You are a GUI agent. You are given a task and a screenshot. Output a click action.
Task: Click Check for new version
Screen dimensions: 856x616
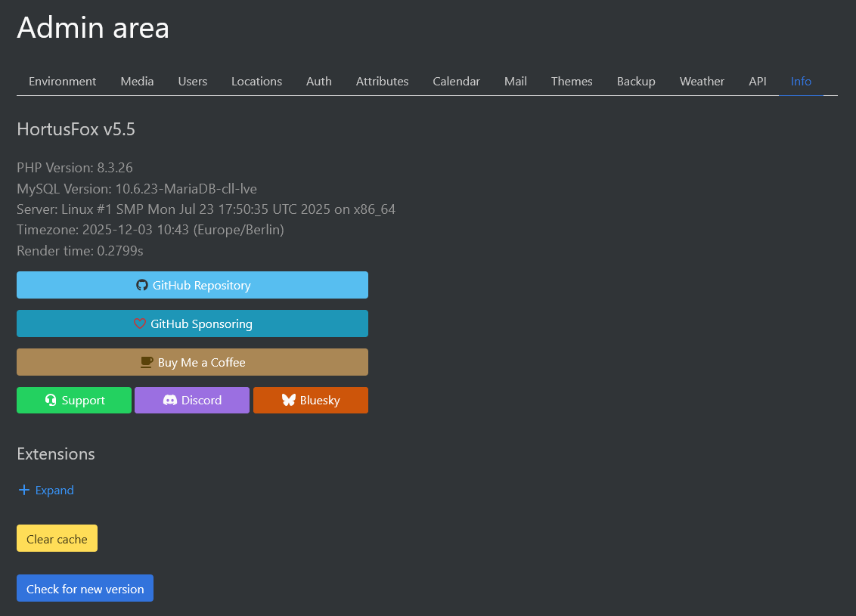pos(85,588)
